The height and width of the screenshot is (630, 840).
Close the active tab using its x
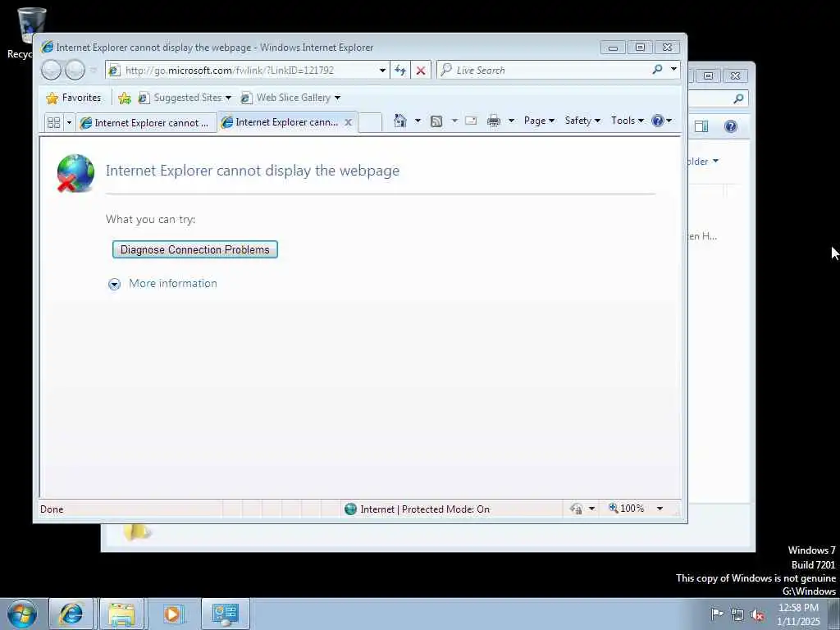click(348, 122)
